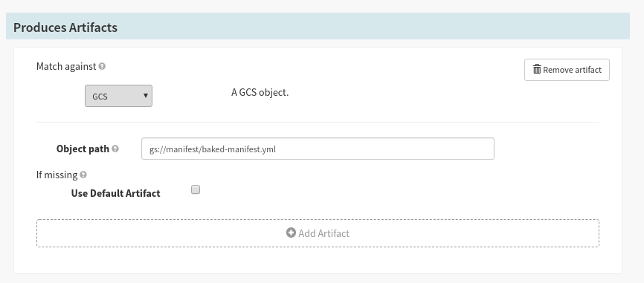Click the arrow on the GCS select box
This screenshot has height=283, width=644.
pyautogui.click(x=146, y=96)
